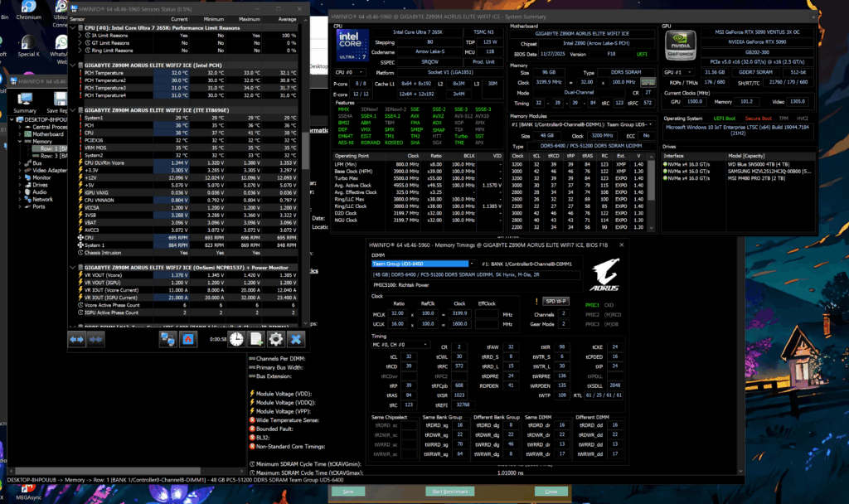Click the SPD W-P button in Memory Timings
This screenshot has height=504, width=849.
coord(555,301)
